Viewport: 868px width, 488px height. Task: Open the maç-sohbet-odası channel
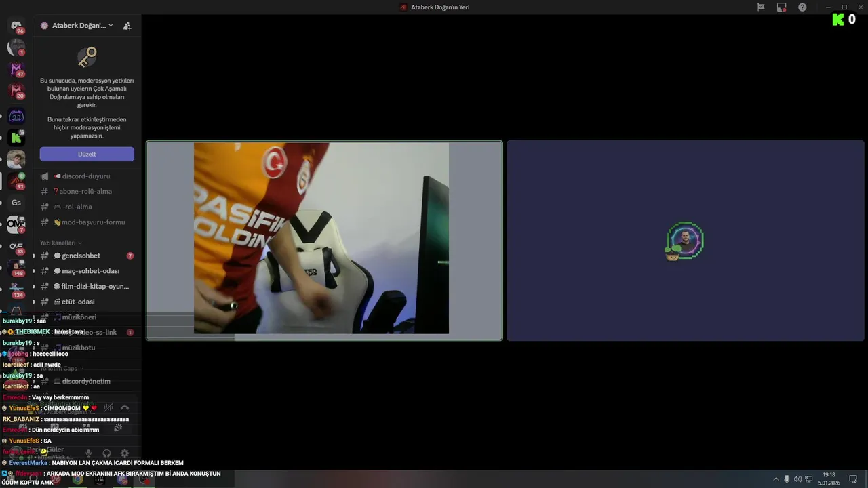(x=86, y=271)
